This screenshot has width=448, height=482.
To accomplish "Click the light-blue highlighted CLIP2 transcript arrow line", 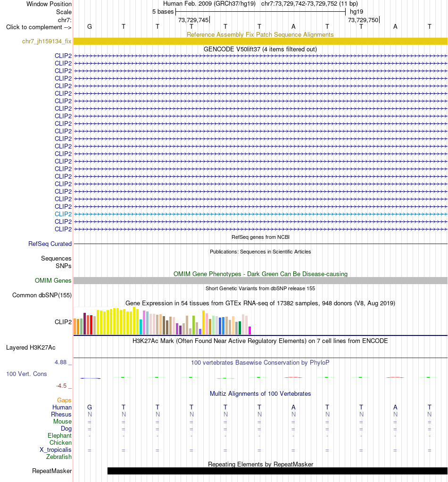I will click(x=260, y=214).
